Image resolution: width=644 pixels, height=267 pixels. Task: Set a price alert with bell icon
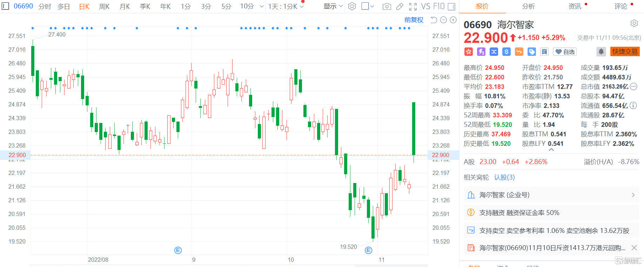(x=601, y=52)
